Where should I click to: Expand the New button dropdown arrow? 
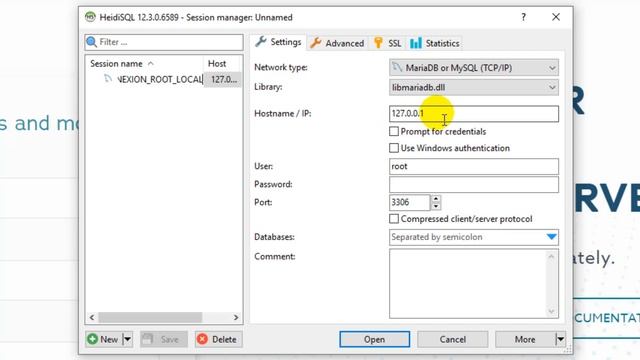(x=127, y=339)
